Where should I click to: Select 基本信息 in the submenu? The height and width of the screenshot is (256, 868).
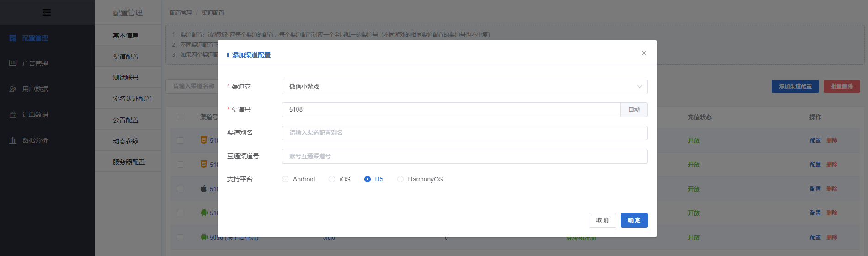(126, 36)
